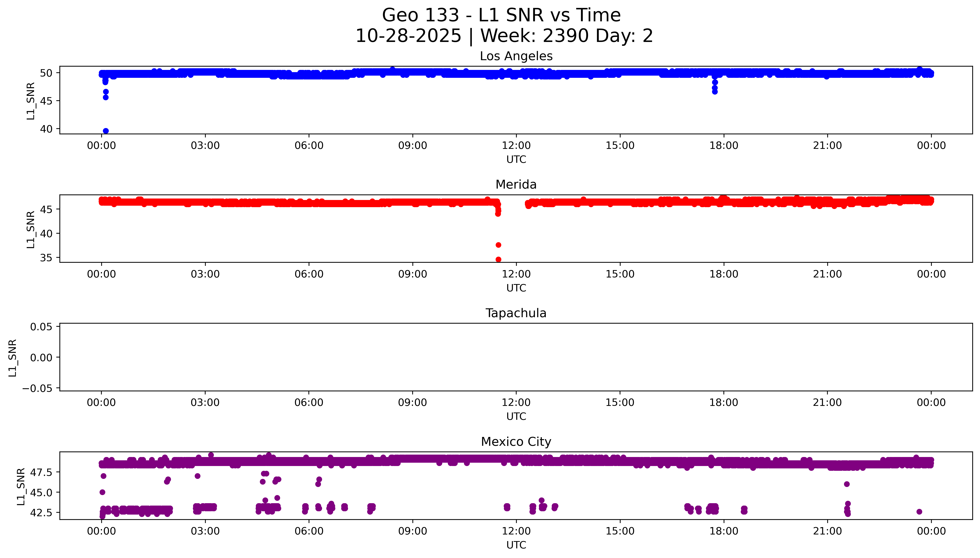This screenshot has width=980, height=558.
Task: Click the lowest red outlier point near 35 in Merida
Action: pos(498,259)
